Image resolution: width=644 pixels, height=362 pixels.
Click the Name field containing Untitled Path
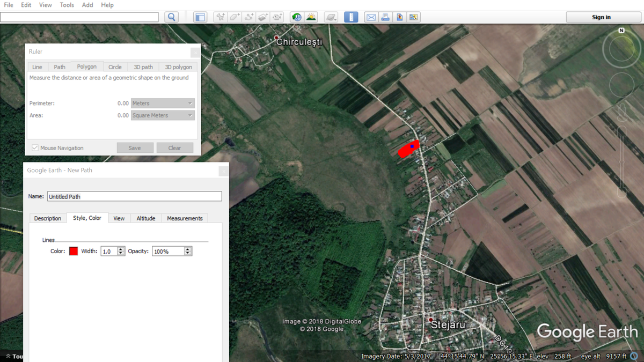[x=134, y=197]
